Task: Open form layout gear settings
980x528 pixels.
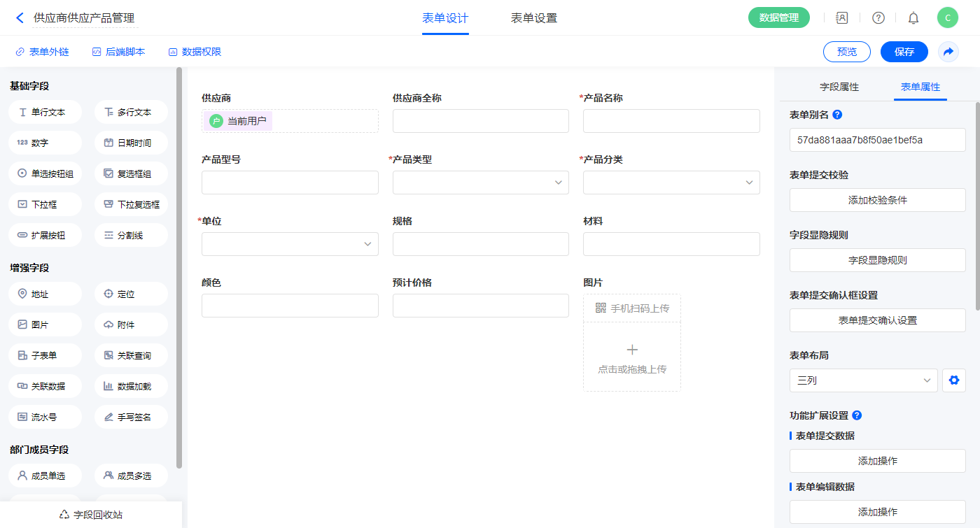Action: point(953,380)
